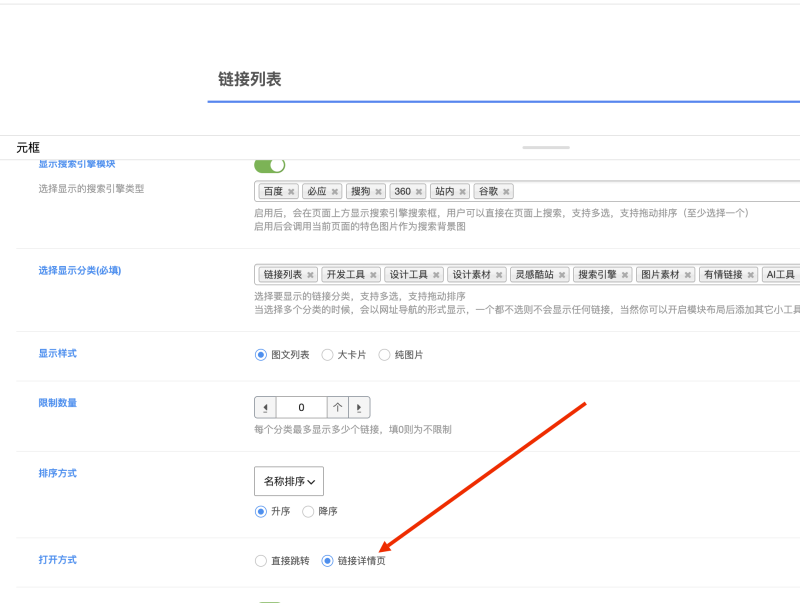Click the 排序方式 setting label

click(x=58, y=473)
